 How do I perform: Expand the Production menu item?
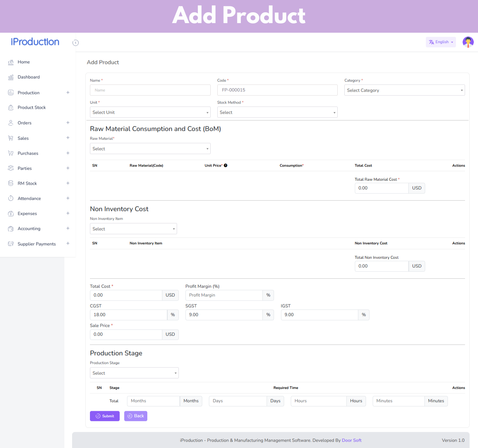point(68,92)
